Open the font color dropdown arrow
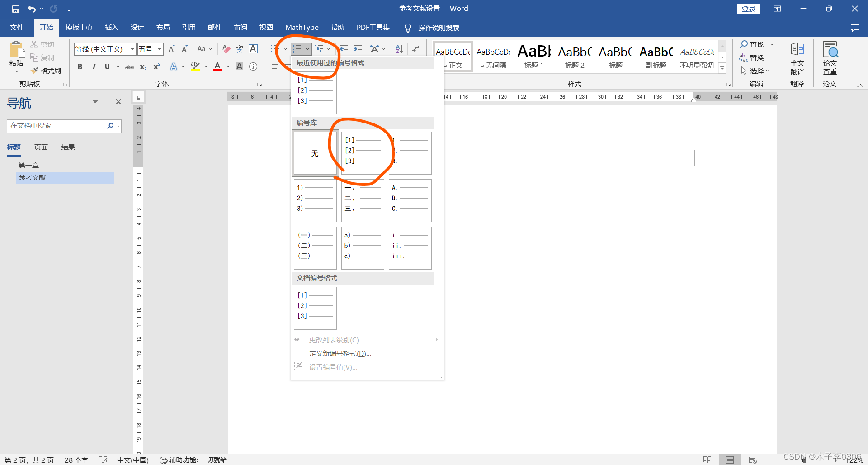Screen dimensions: 868x465 pyautogui.click(x=228, y=66)
